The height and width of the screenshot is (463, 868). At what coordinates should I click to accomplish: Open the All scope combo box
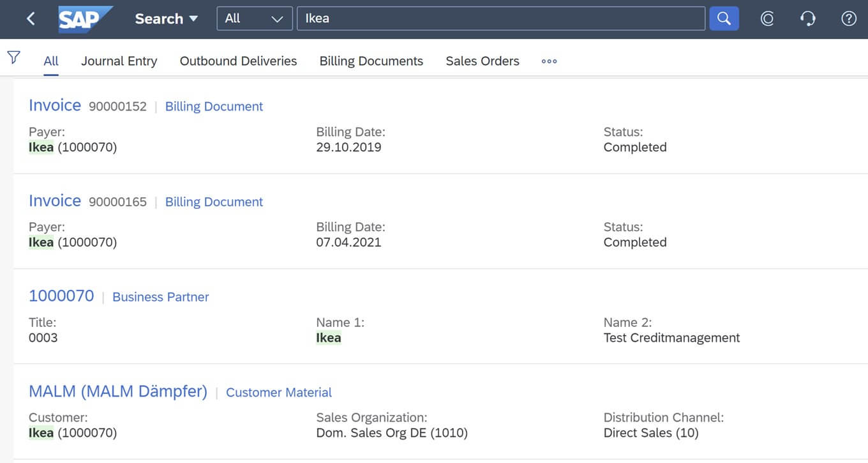[x=255, y=19]
